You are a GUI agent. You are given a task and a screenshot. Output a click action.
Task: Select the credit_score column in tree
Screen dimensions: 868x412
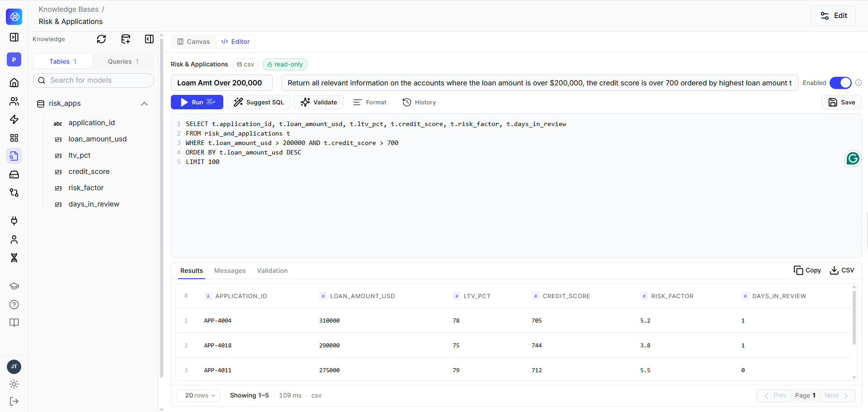89,172
